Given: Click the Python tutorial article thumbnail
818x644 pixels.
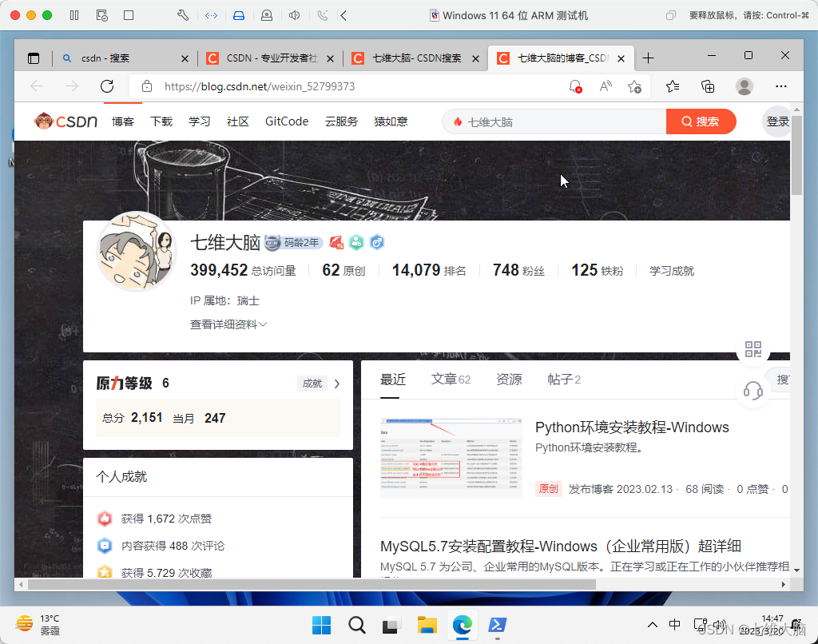Looking at the screenshot, I should click(x=451, y=458).
